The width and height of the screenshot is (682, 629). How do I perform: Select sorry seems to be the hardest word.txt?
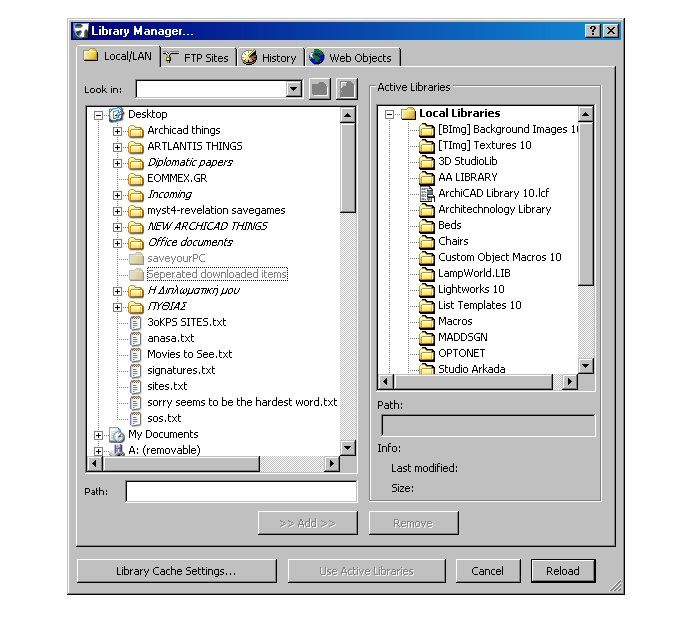242,402
